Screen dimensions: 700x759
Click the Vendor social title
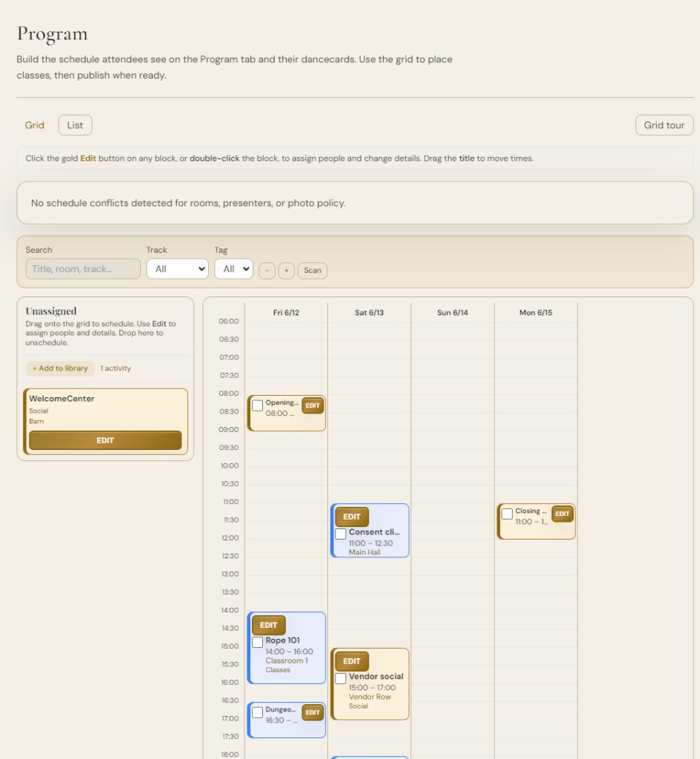(x=376, y=676)
